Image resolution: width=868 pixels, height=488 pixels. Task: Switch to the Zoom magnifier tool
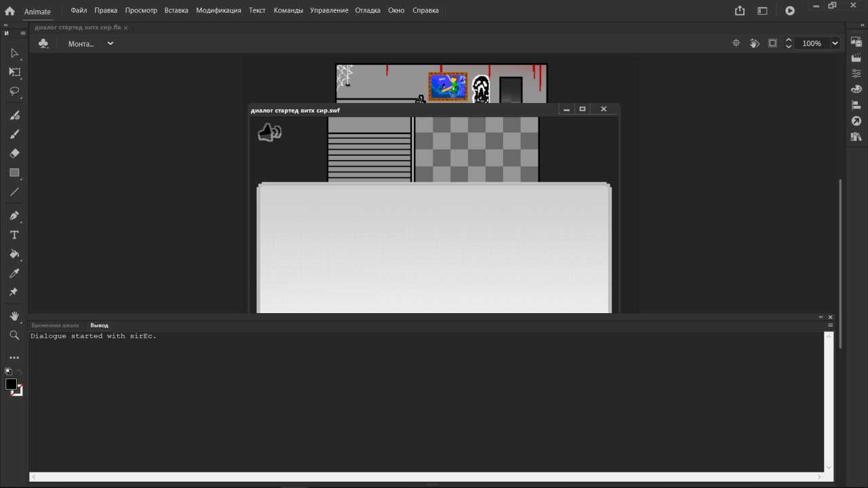14,335
